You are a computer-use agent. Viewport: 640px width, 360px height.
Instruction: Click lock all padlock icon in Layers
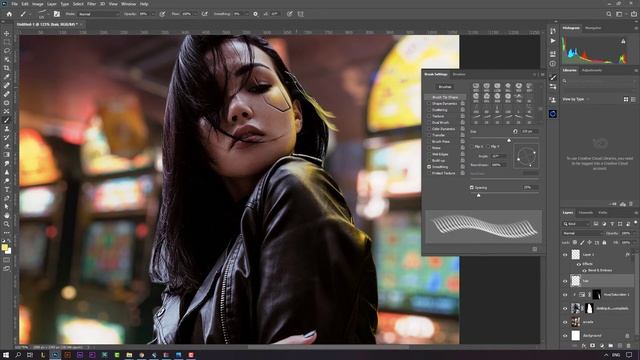coord(604,242)
